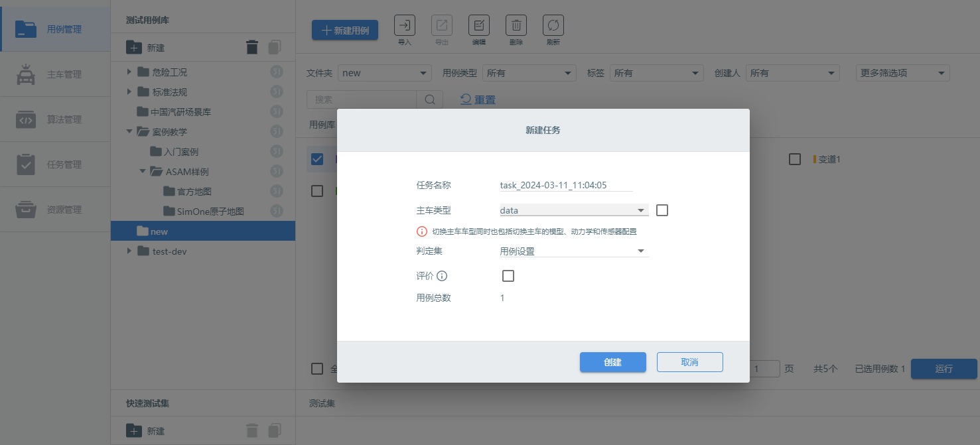Click the 编辑 edit icon

click(479, 25)
